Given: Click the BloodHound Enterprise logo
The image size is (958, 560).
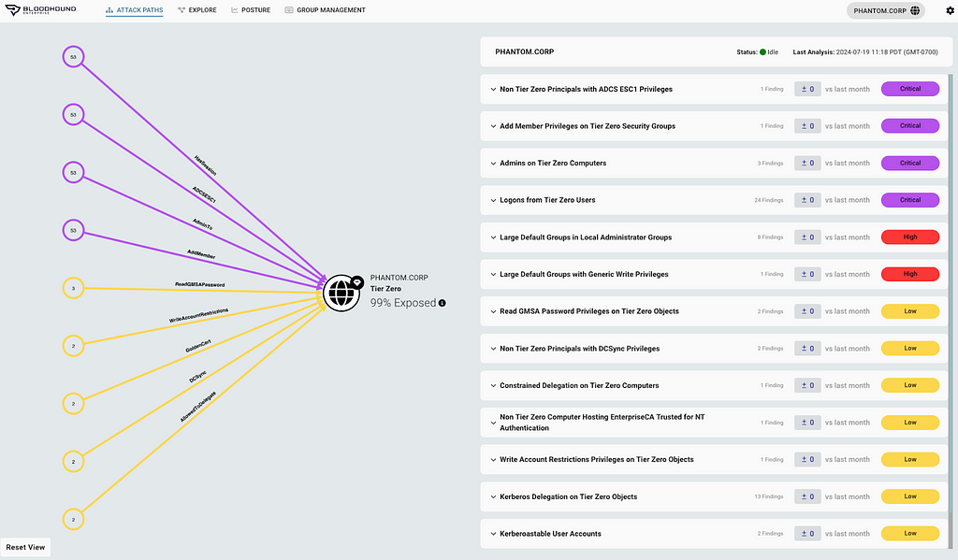Looking at the screenshot, I should point(41,10).
